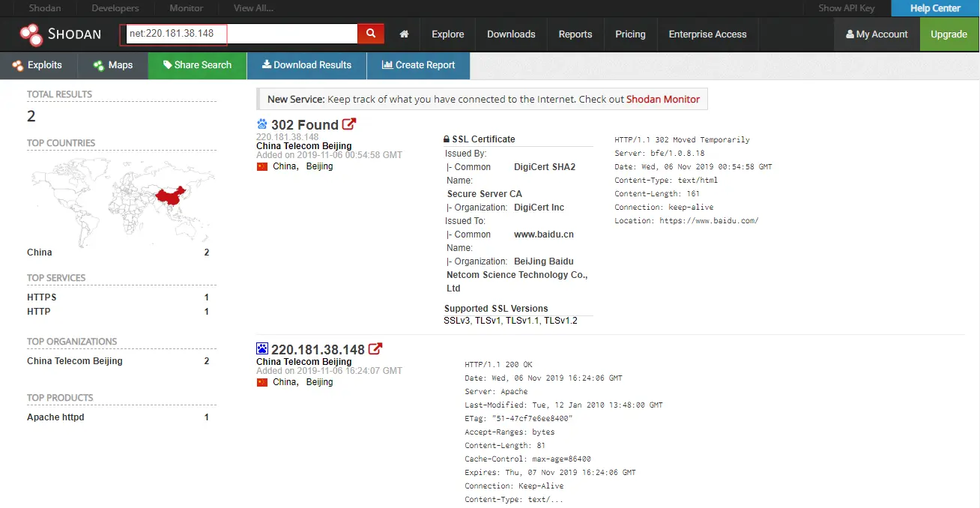Click Monitor in the top bar
980x508 pixels.
click(187, 8)
